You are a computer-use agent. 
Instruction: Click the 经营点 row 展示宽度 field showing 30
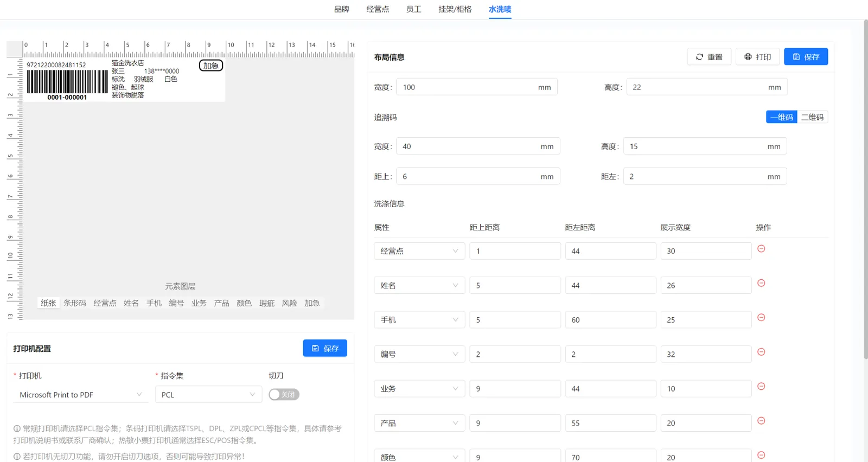point(706,251)
